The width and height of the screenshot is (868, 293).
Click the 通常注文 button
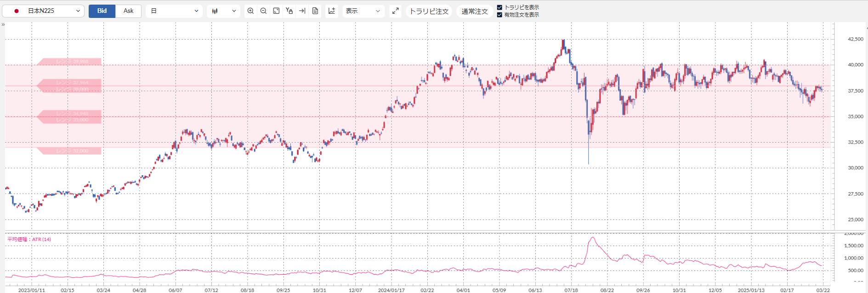point(475,11)
